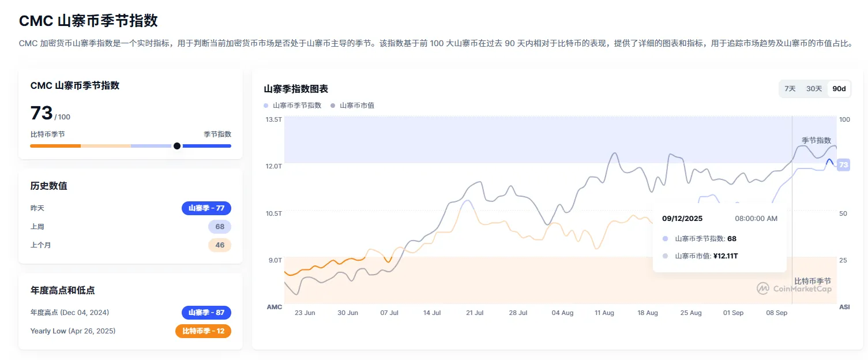Click the 山寨季 - 87 yearly high badge
Viewport: 868px width, 360px height.
(x=206, y=313)
